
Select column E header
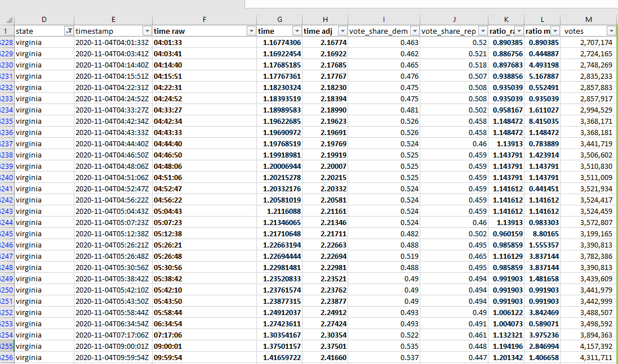[x=113, y=20]
